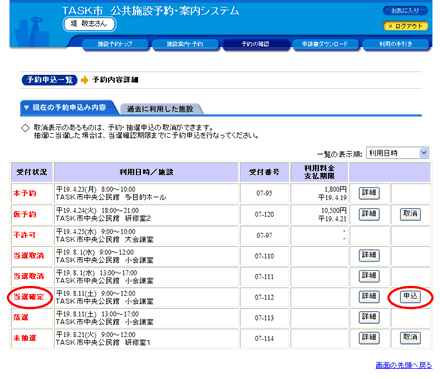Click 申込 for winning entry 07-112
440x379 pixels.
[x=410, y=297]
